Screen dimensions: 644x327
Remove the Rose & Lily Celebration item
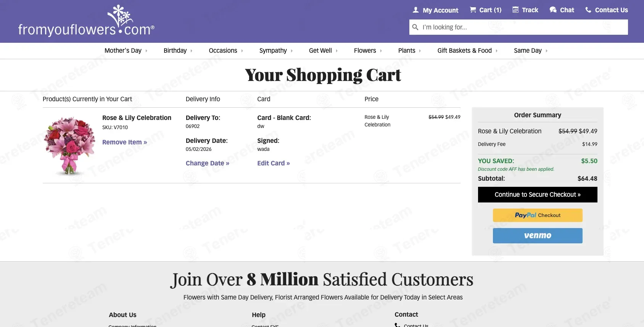pos(124,142)
